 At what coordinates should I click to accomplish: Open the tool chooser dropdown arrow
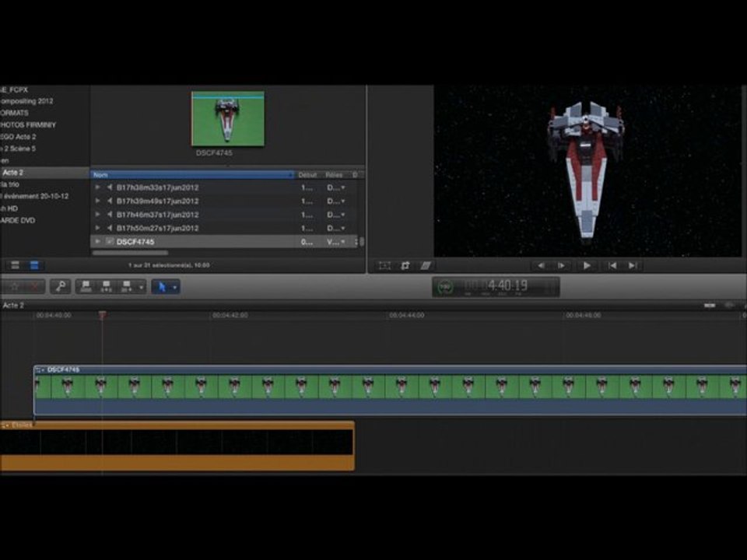tap(175, 287)
